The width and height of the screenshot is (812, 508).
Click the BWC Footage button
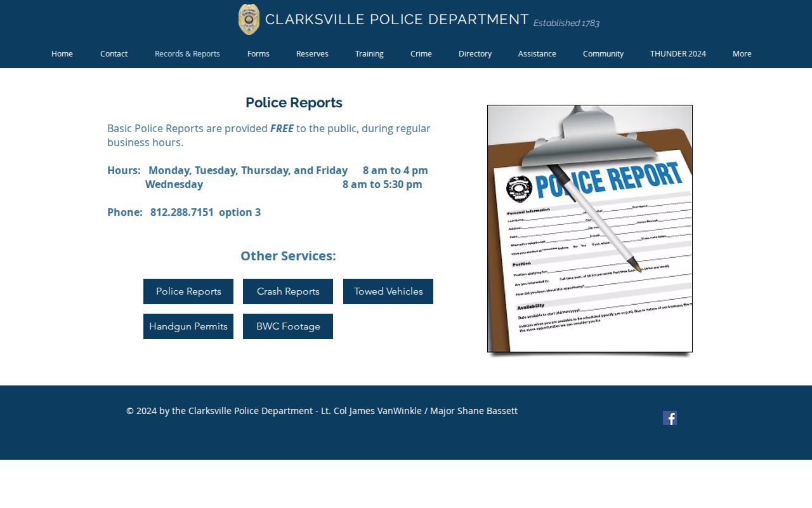(288, 326)
